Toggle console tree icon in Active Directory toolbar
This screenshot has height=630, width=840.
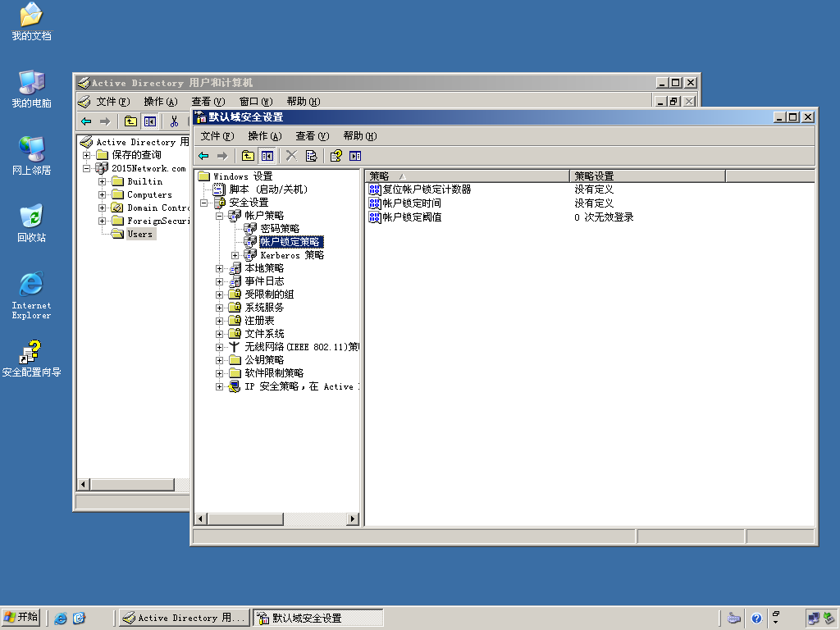point(149,121)
